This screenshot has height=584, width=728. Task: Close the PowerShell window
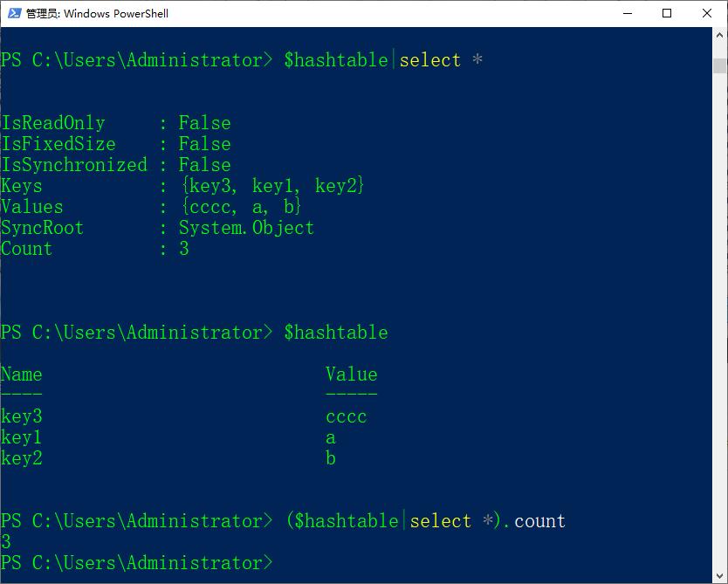707,13
